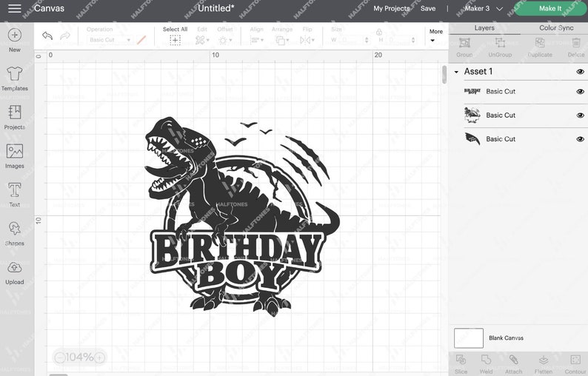Undo the last action
This screenshot has height=376, width=588.
click(47, 36)
